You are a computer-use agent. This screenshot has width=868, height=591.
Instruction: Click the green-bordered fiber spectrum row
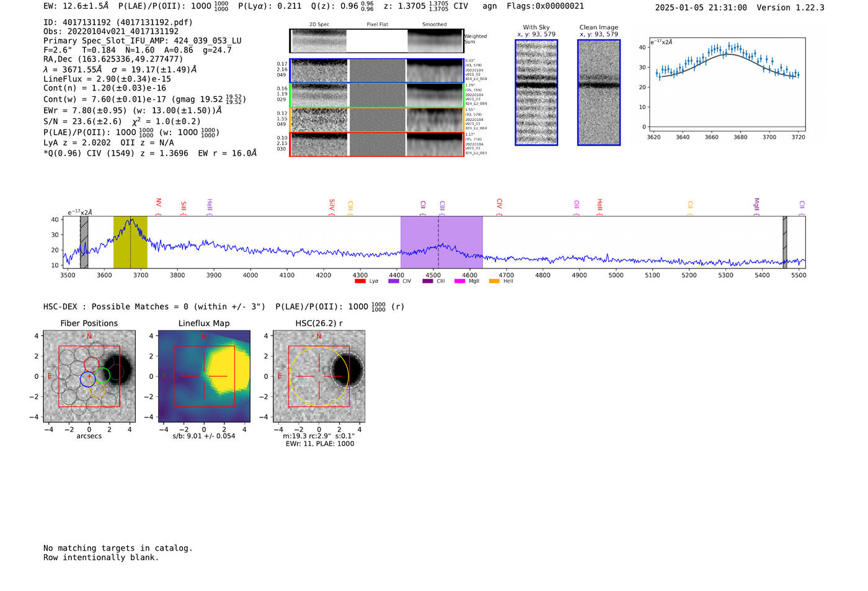tap(377, 96)
